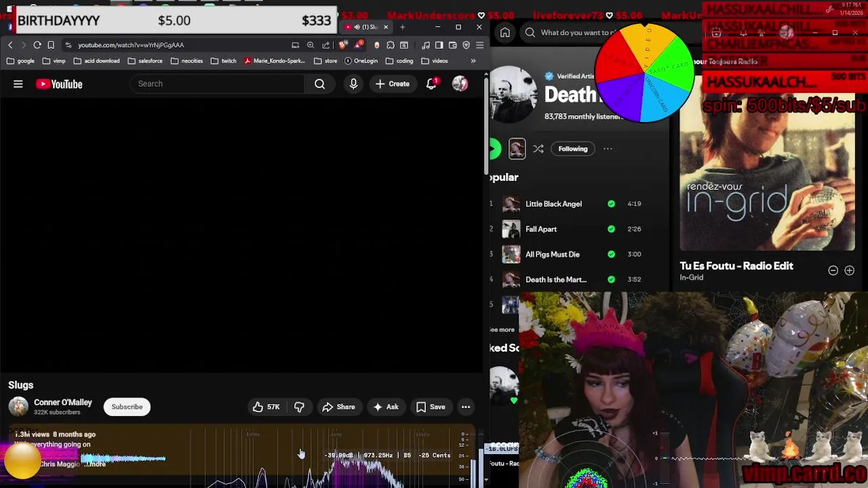Screen dimensions: 868x488
Task: Switch to the Slugs YouTube tab
Action: tap(365, 27)
